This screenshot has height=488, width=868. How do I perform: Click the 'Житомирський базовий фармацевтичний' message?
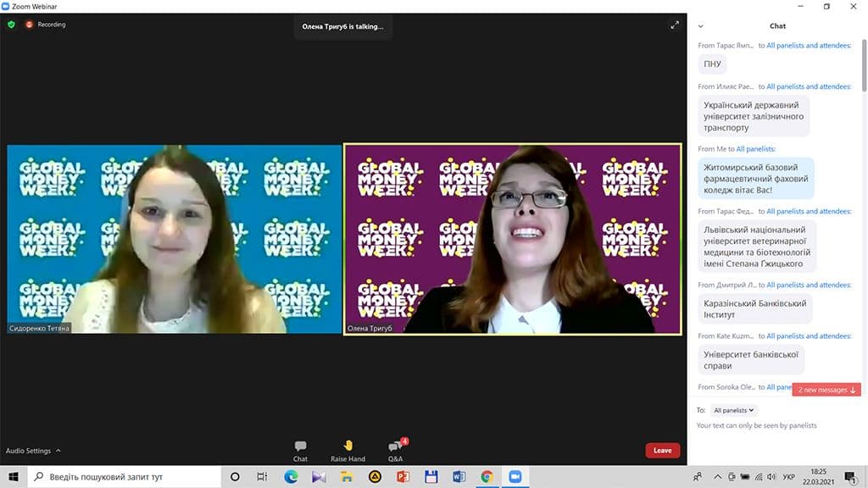point(756,178)
